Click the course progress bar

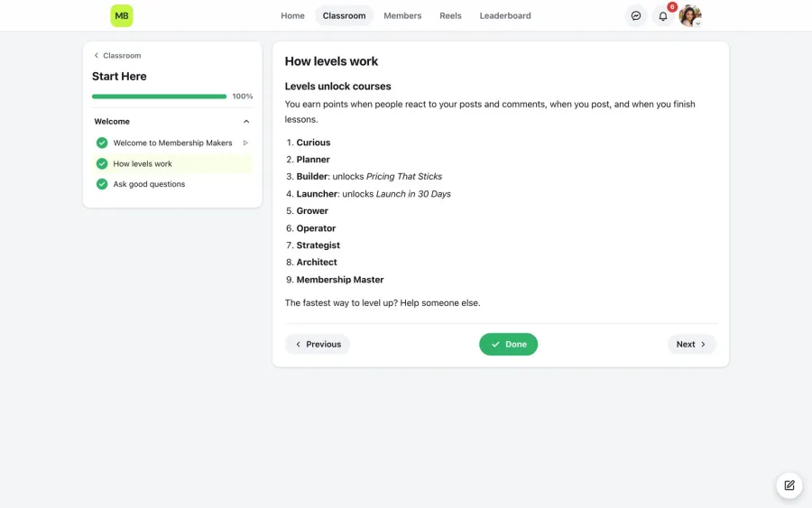[159, 97]
